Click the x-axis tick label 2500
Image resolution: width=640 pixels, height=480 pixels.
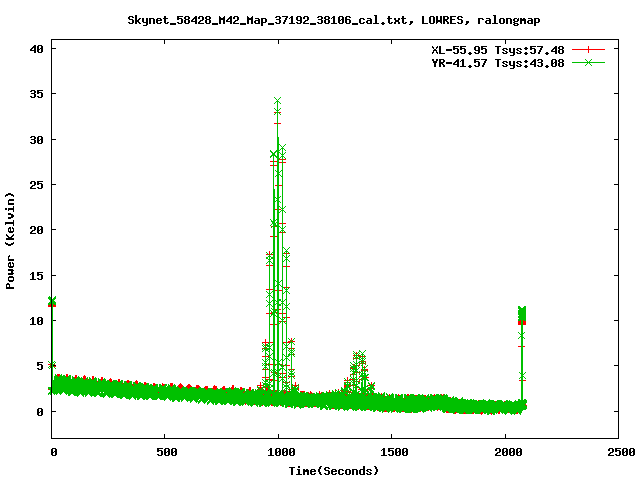click(621, 452)
